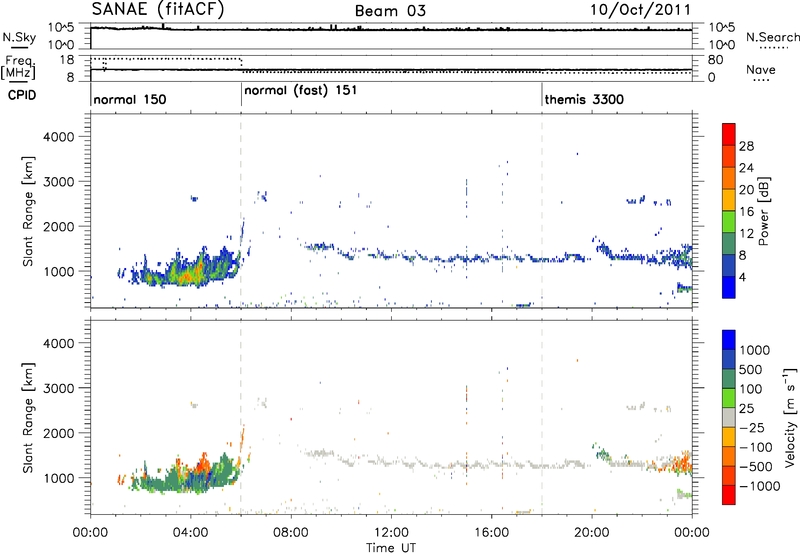Click the red bottom of the velocity colorbar

tap(729, 495)
